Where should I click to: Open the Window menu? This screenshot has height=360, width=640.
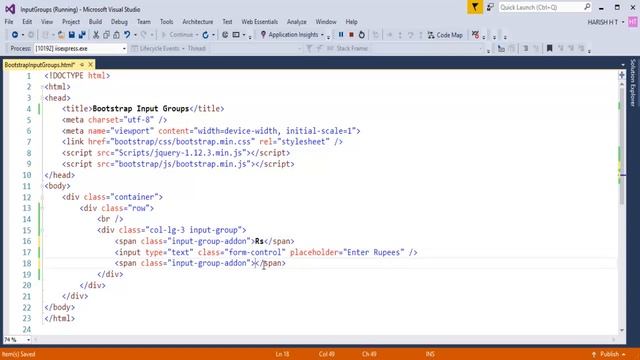pyautogui.click(x=326, y=22)
